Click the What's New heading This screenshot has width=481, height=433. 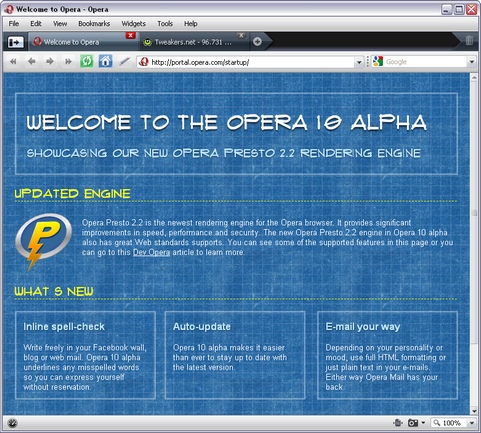pyautogui.click(x=54, y=292)
